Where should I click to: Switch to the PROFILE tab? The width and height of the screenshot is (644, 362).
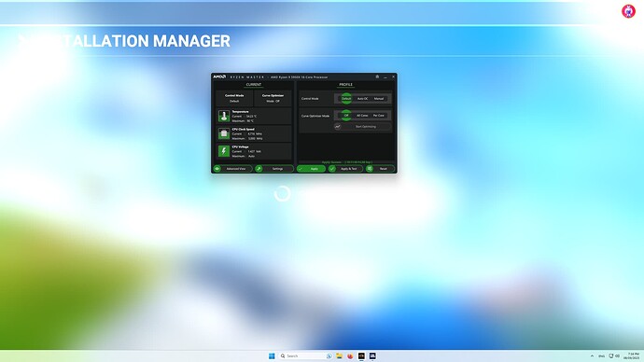pyautogui.click(x=345, y=85)
